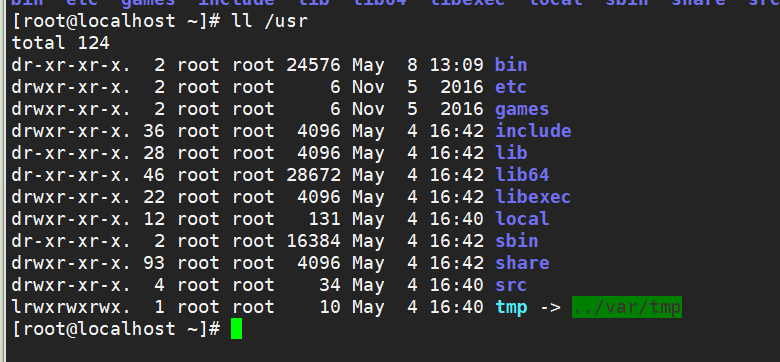Click the 'local' directory entry
The image size is (780, 362).
click(522, 218)
